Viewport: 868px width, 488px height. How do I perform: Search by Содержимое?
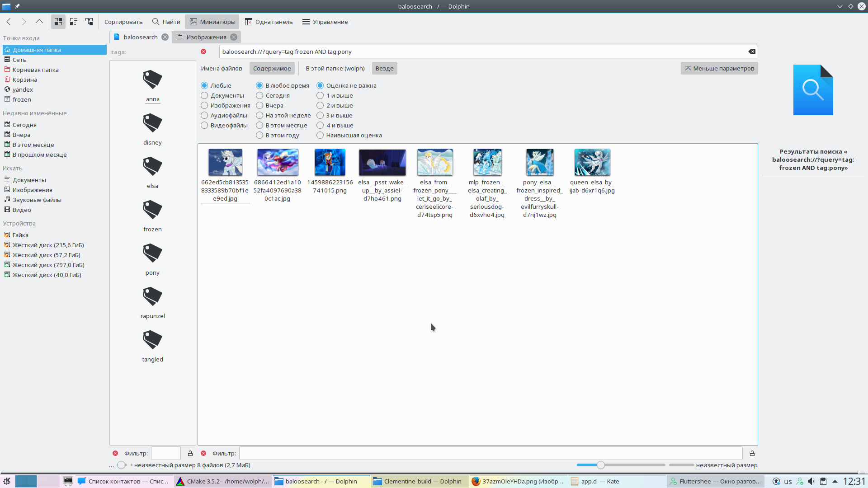[x=272, y=68]
